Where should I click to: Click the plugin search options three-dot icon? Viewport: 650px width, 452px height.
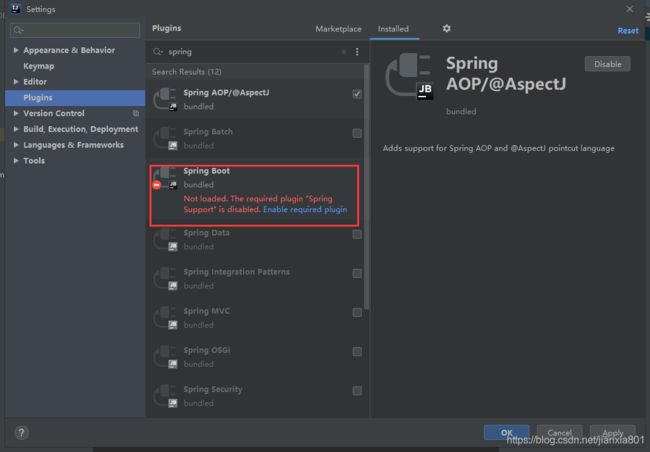357,52
